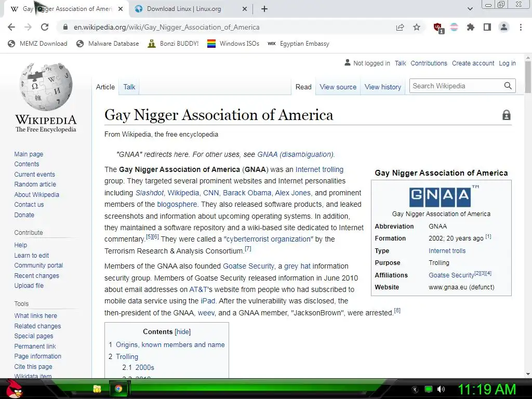The image size is (532, 399).
Task: Open the Bonzi BUDDY! bookmark
Action: [173, 44]
